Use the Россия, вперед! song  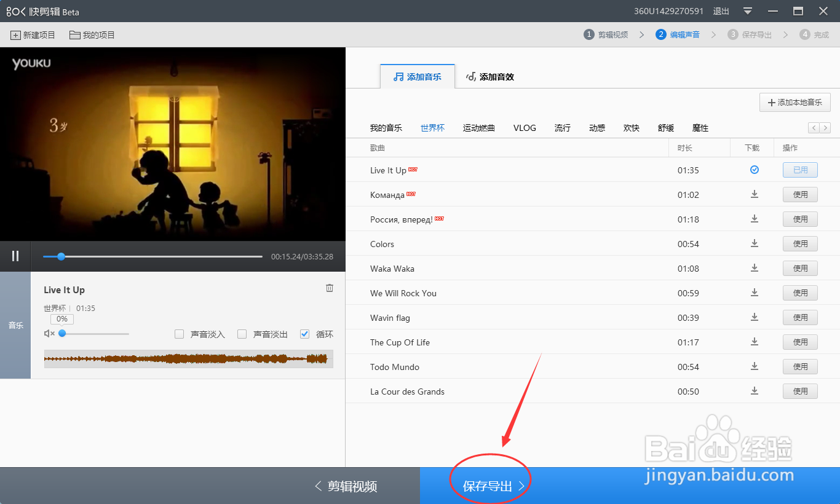[800, 219]
